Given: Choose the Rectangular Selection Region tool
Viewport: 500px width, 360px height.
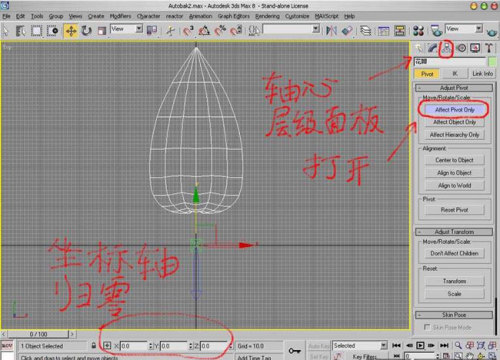Looking at the screenshot, I should (37, 31).
